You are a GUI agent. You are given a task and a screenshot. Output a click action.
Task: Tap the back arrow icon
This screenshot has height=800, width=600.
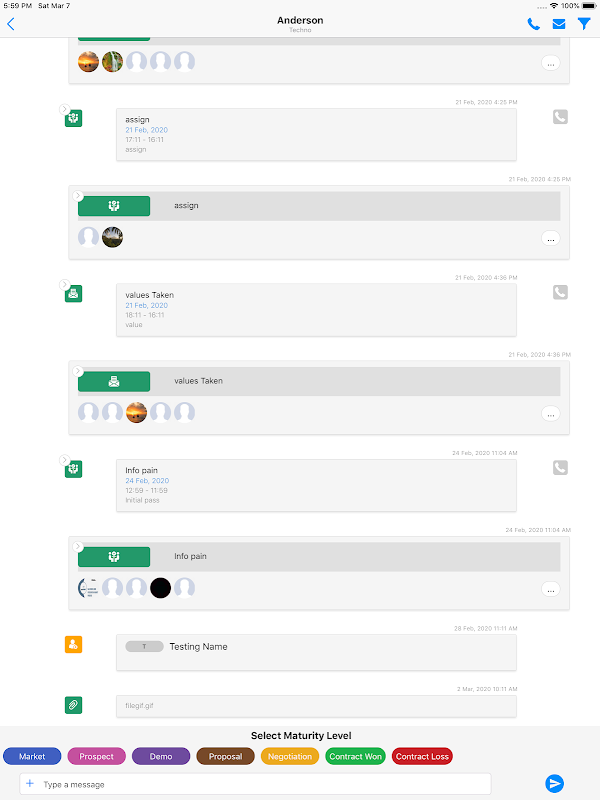point(11,24)
